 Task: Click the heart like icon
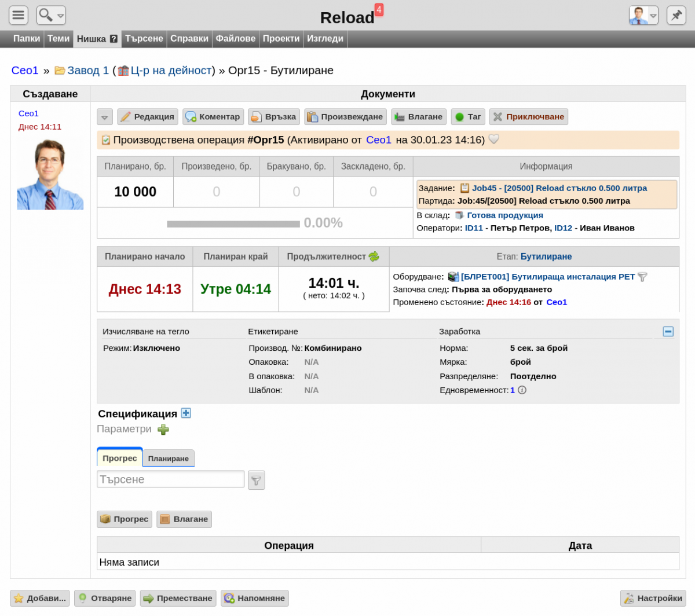[x=494, y=140]
